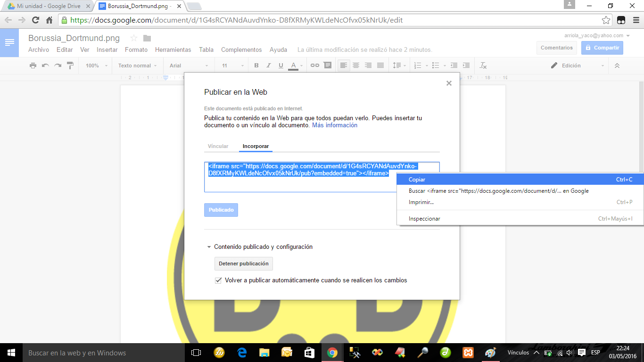644x362 pixels.
Task: Click the Detener publicación button
Action: [244, 263]
